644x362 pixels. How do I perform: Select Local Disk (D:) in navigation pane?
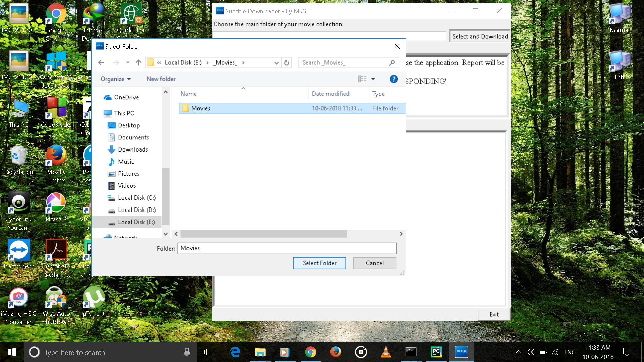coord(137,210)
